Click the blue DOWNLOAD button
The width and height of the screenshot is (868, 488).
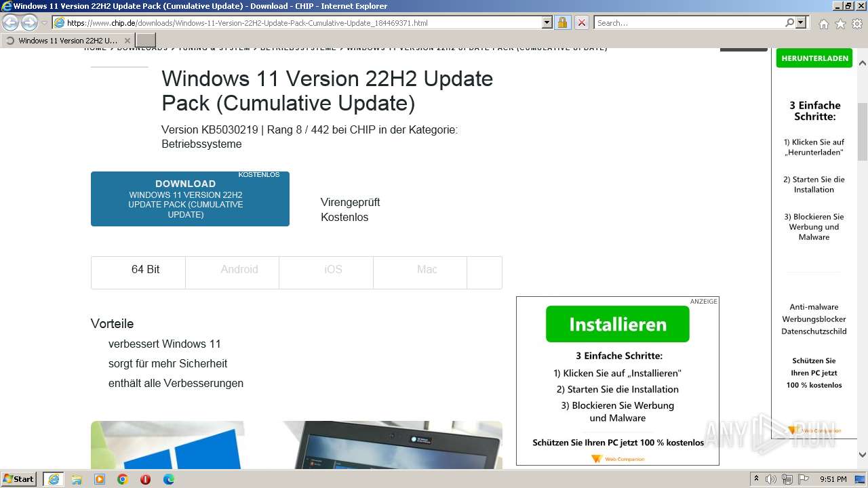point(190,199)
